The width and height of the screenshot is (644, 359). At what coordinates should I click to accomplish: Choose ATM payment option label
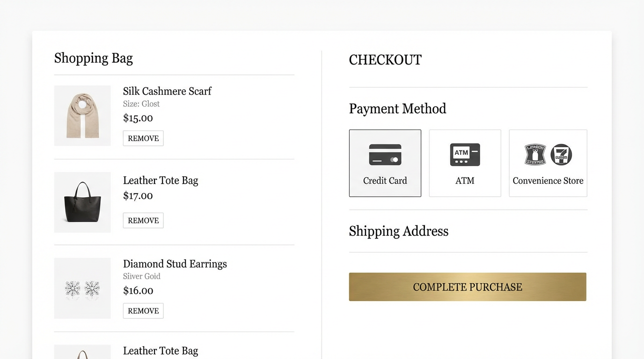point(465,180)
